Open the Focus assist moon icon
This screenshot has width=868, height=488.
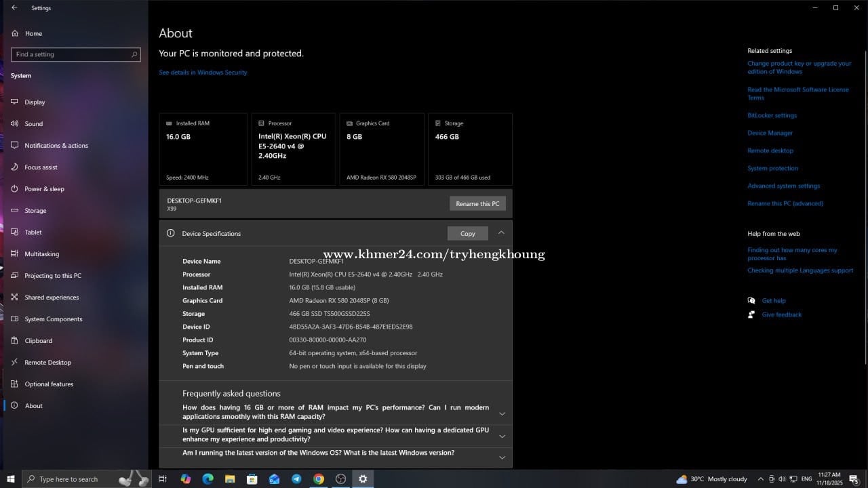coord(15,167)
